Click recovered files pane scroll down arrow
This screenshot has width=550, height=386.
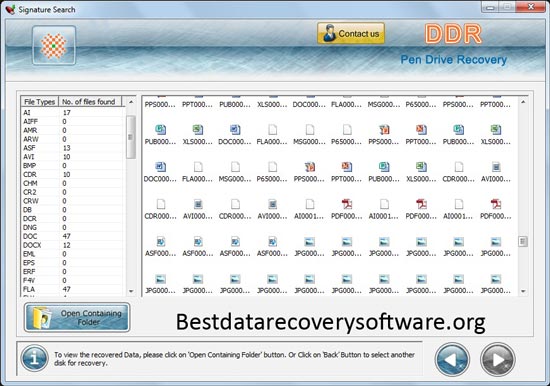(523, 291)
